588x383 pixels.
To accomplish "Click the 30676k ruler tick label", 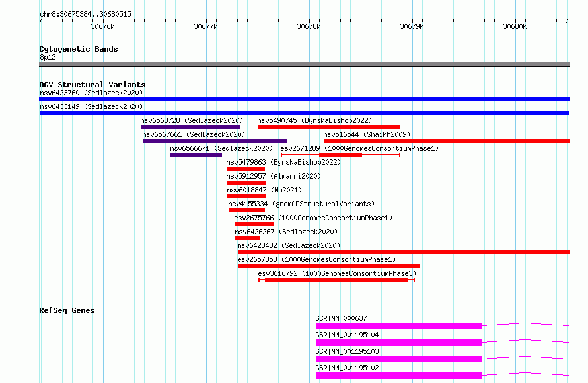I will 102,26.
